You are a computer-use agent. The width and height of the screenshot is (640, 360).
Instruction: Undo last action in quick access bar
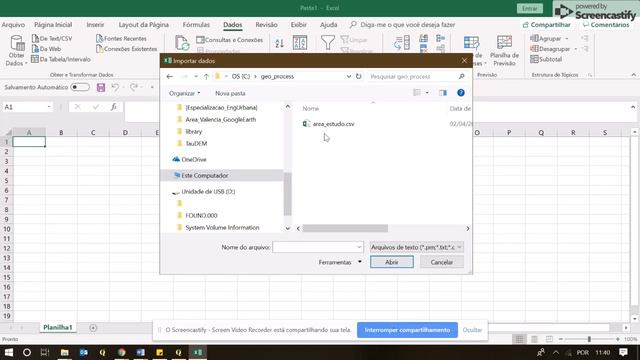point(116,87)
